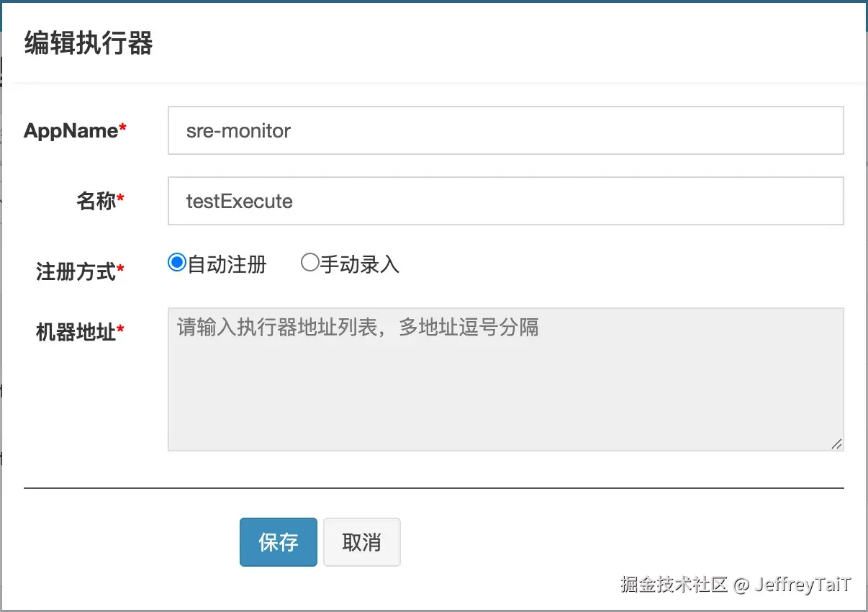Click the 保存 save button
868x612 pixels.
(278, 542)
